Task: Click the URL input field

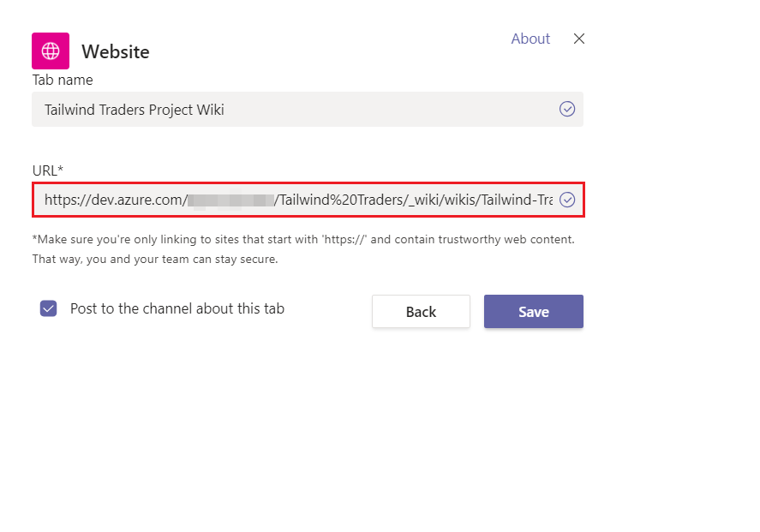Action: [308, 200]
